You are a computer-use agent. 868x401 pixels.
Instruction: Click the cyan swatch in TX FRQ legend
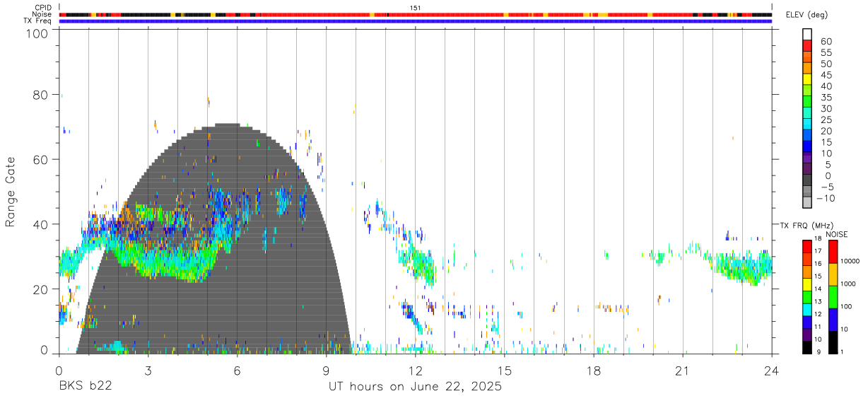coord(808,310)
